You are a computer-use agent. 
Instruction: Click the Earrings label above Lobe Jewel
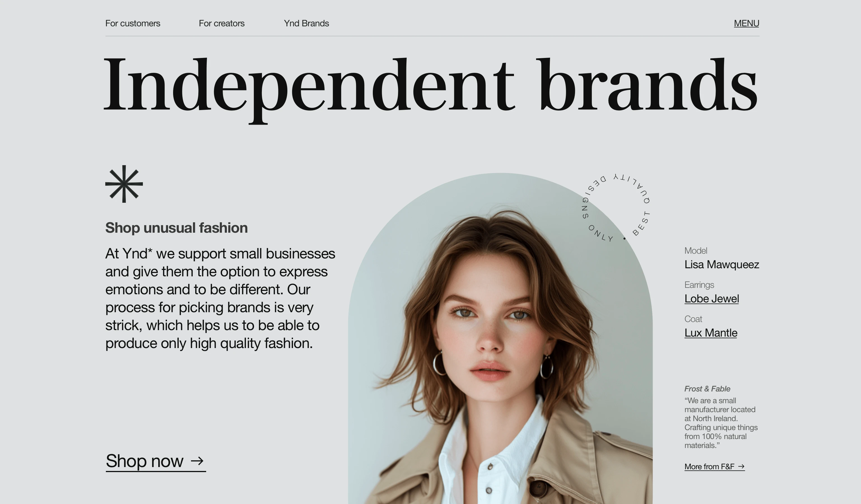tap(699, 285)
